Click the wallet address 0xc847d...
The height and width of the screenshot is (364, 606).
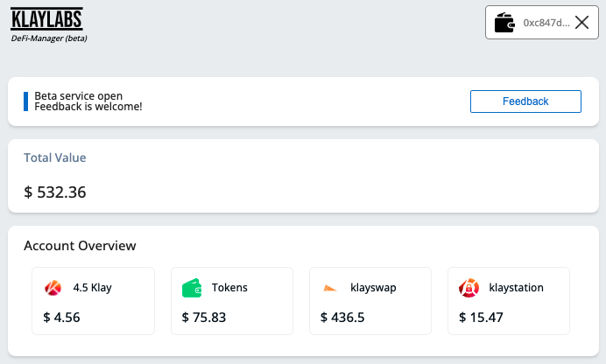tap(546, 23)
